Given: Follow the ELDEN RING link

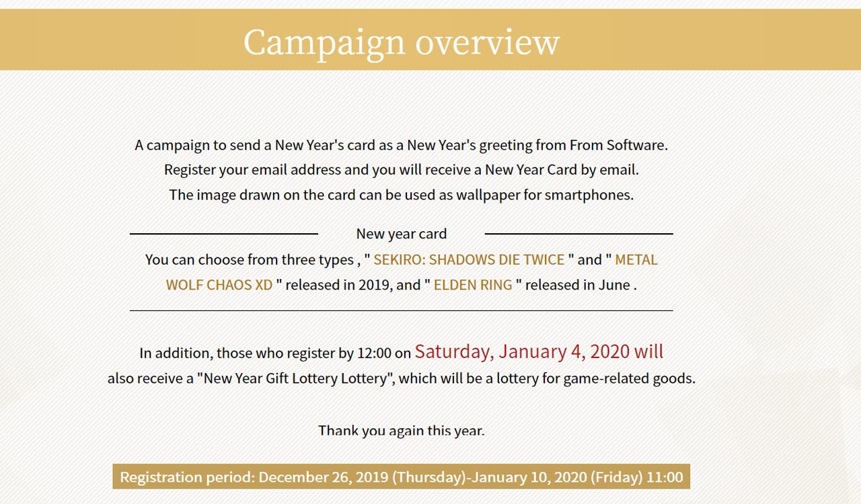Looking at the screenshot, I should pos(473,284).
